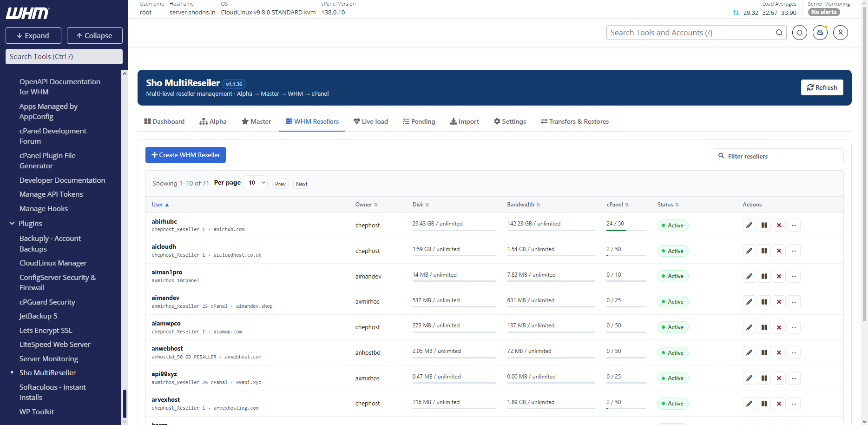Expand all sidebar sections
Viewport: 868px width, 425px height.
(33, 36)
